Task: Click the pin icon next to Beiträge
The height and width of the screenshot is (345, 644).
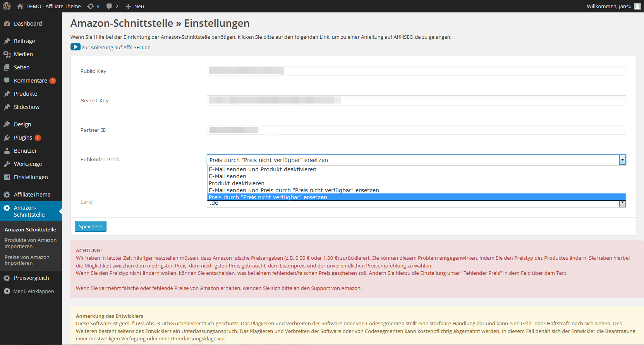Action: pyautogui.click(x=7, y=41)
